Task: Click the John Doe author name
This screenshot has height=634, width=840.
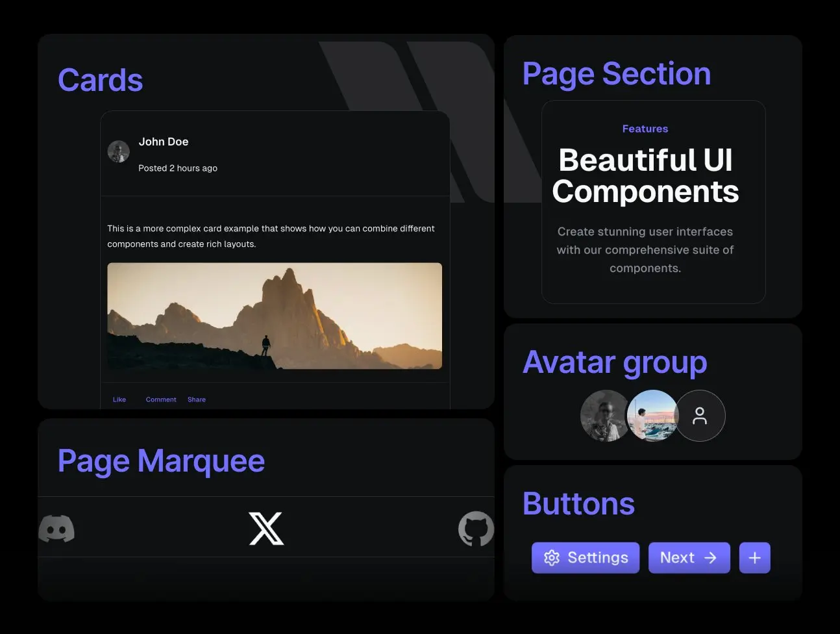Action: pyautogui.click(x=164, y=142)
